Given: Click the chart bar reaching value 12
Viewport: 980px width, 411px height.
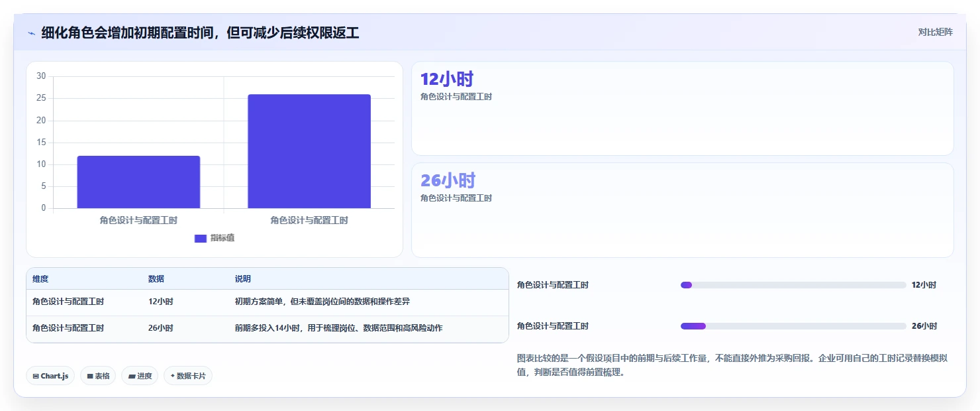Looking at the screenshot, I should point(138,182).
